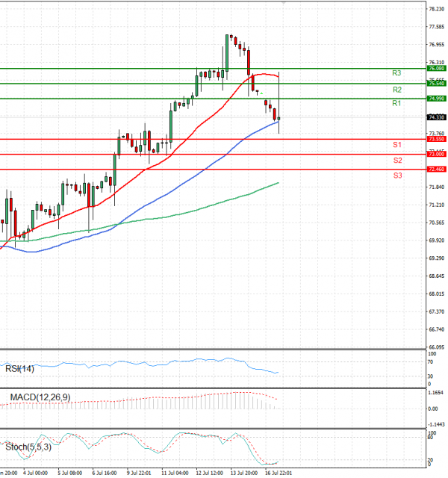Click the RSI scale value 70
Screen dimensions: 448x478
(x=430, y=362)
